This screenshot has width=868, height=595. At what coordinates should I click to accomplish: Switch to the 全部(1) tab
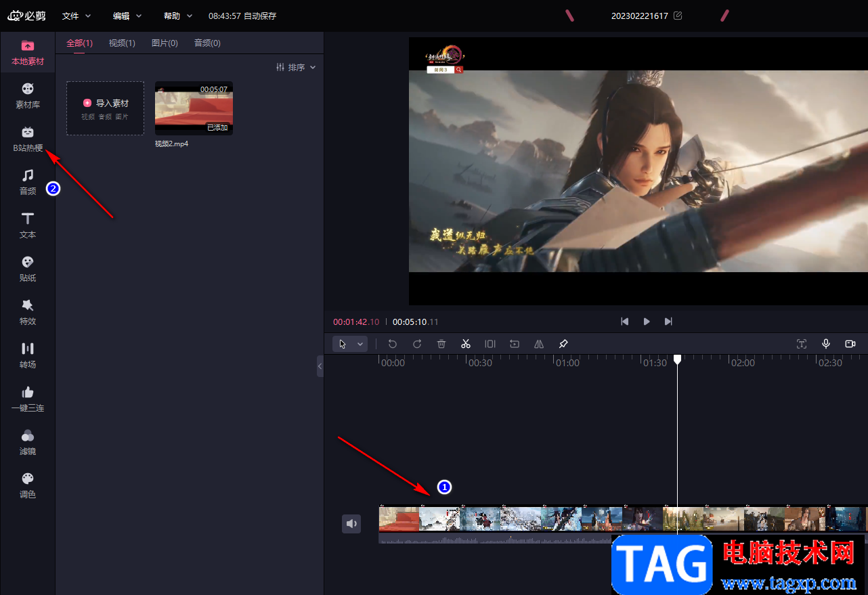[x=79, y=43]
